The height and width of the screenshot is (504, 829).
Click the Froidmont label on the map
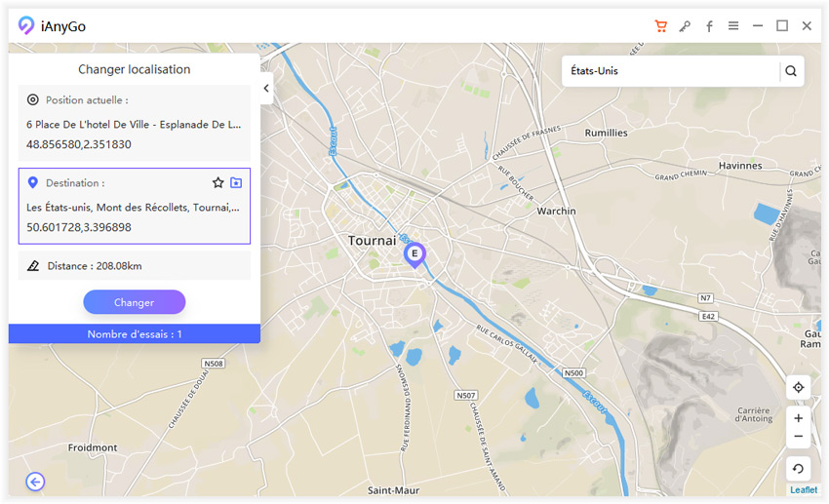click(93, 447)
